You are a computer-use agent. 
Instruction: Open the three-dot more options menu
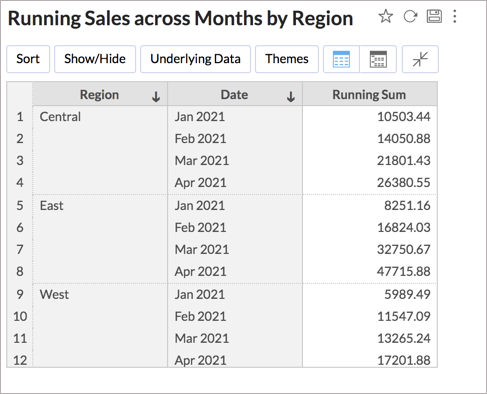click(x=455, y=16)
